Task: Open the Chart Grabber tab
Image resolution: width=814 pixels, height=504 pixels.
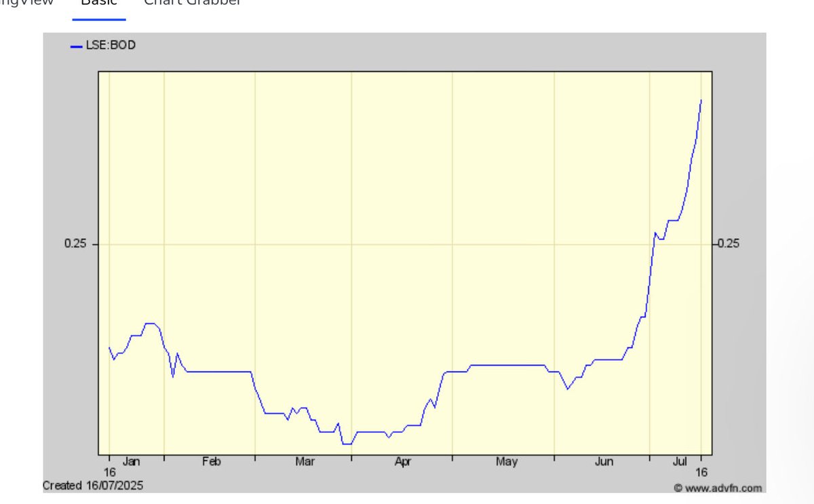Action: (193, 2)
